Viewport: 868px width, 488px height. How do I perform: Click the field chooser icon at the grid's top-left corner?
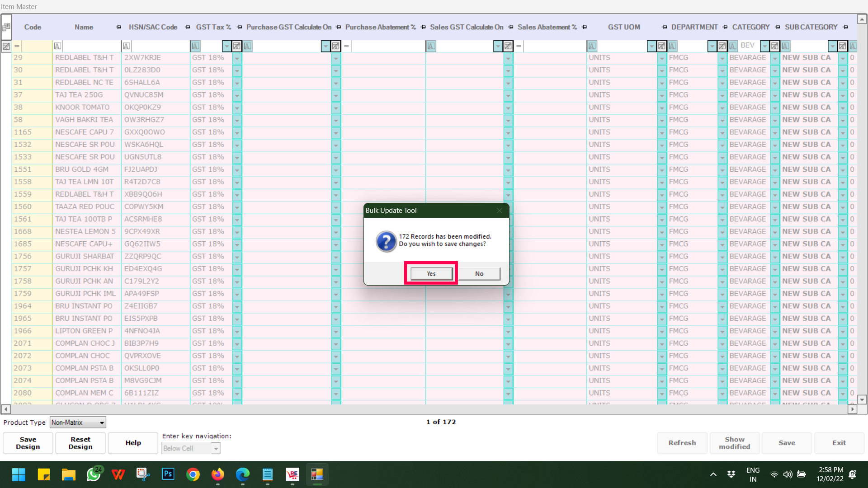pyautogui.click(x=6, y=27)
